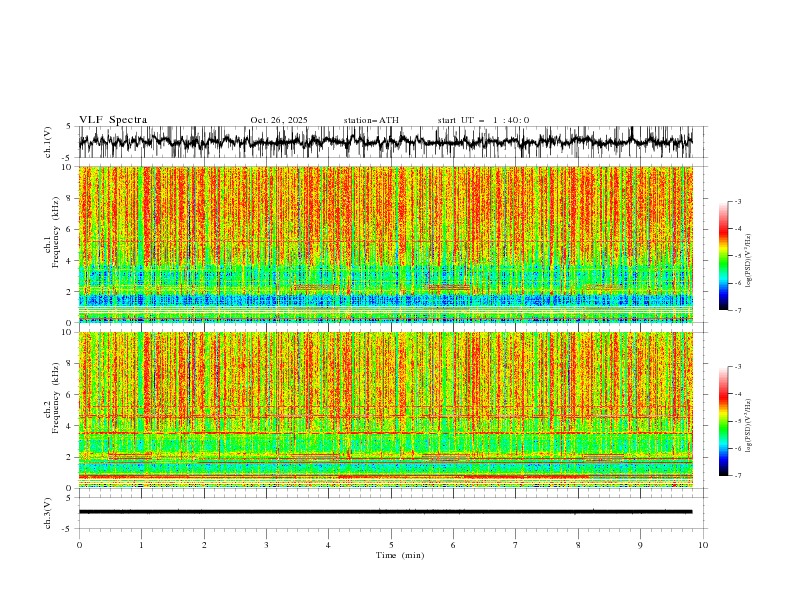
Task: Click the lower color bar's log(PSD) label
Action: [748, 426]
